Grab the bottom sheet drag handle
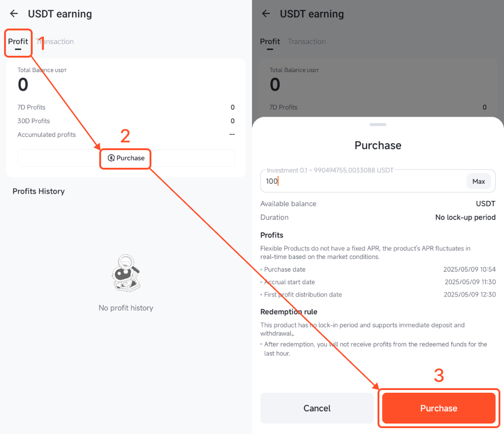 pos(378,125)
